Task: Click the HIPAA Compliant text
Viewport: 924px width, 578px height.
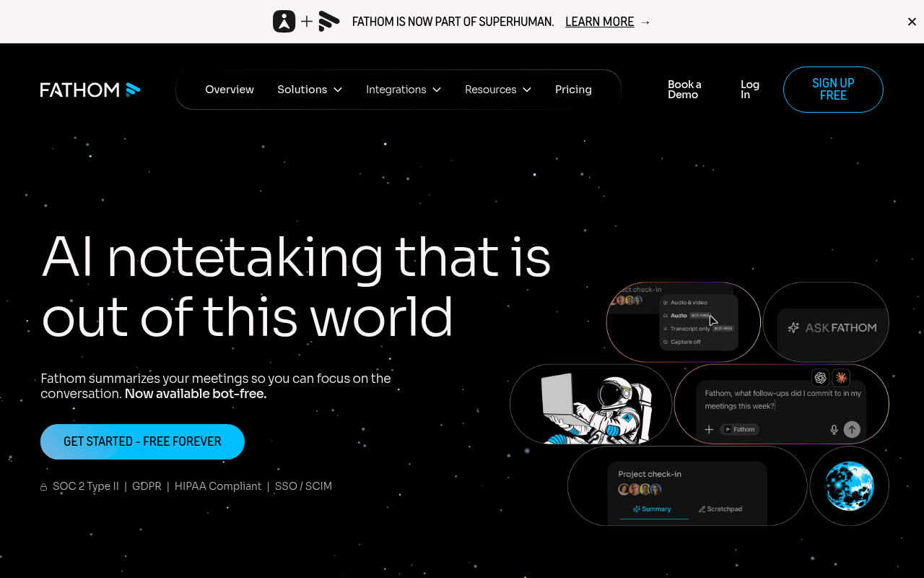Action: 218,486
